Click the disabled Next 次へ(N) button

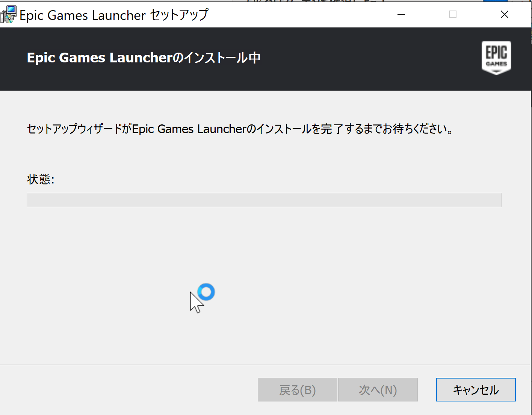pyautogui.click(x=378, y=389)
